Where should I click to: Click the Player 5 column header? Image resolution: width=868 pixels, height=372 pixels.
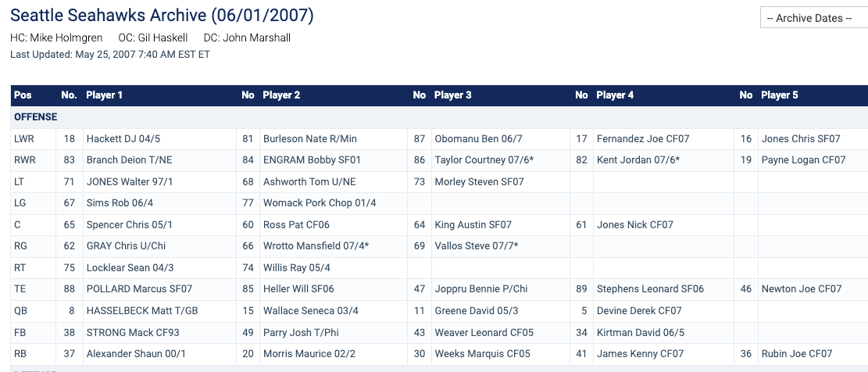780,95
